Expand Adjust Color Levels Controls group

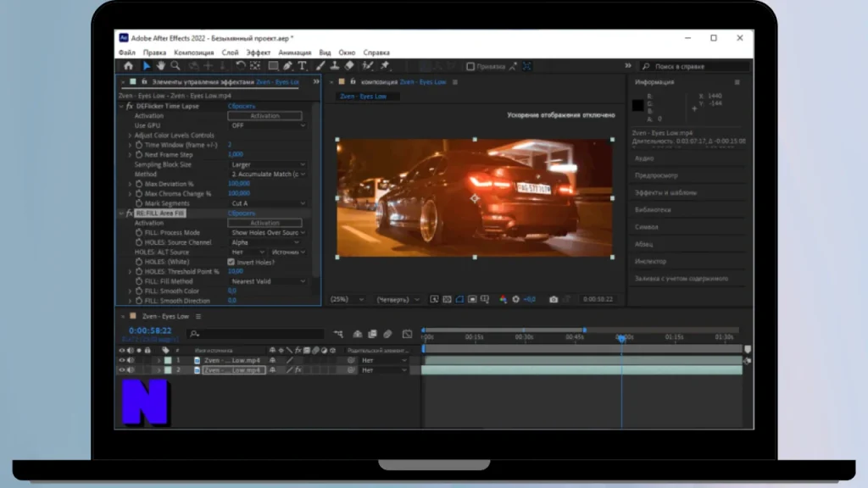(130, 135)
